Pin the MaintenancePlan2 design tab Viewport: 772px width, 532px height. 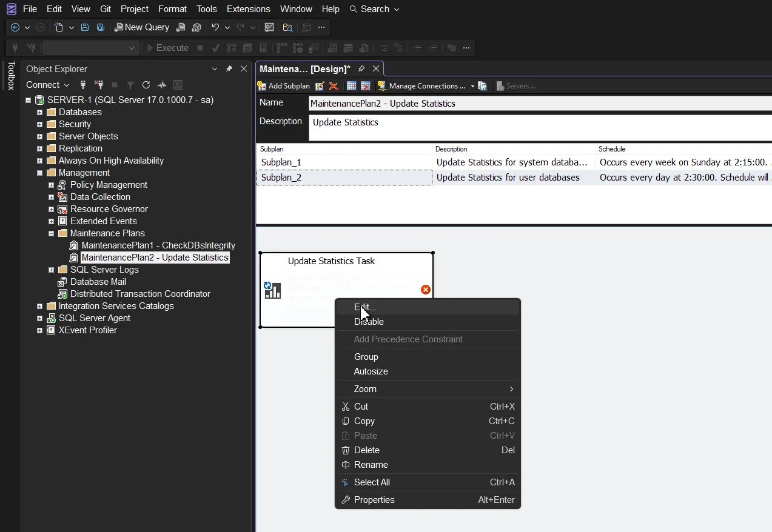click(361, 68)
